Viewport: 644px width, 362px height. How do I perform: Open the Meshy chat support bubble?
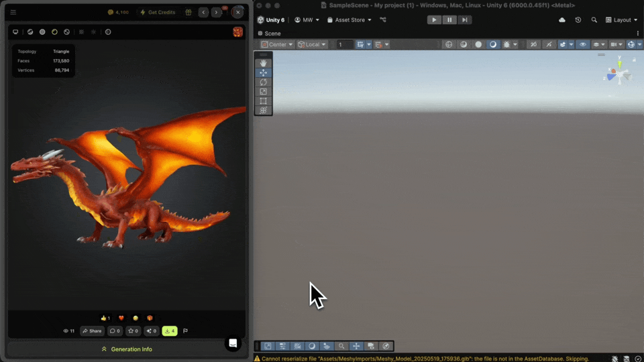pyautogui.click(x=233, y=343)
